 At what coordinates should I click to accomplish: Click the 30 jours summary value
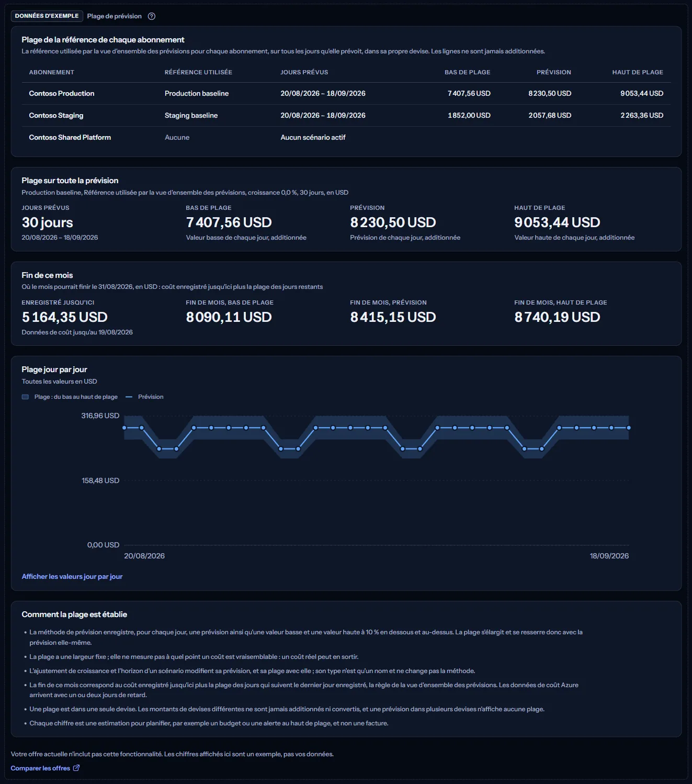tap(47, 222)
